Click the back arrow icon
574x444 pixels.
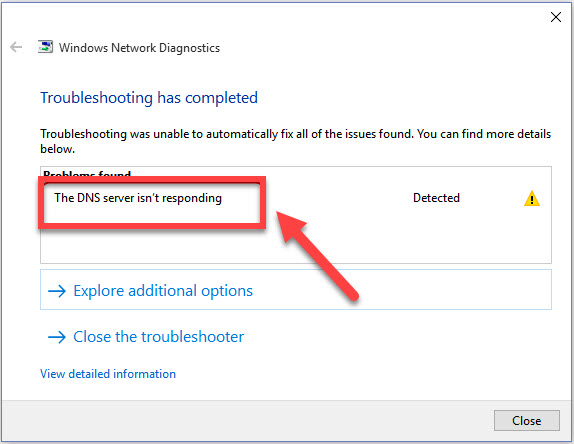16,47
